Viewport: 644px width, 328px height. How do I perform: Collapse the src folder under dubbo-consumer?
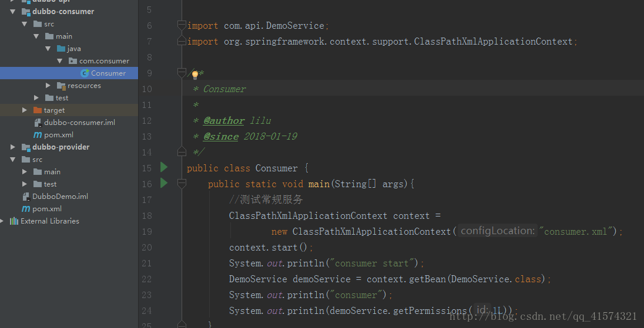pos(25,24)
